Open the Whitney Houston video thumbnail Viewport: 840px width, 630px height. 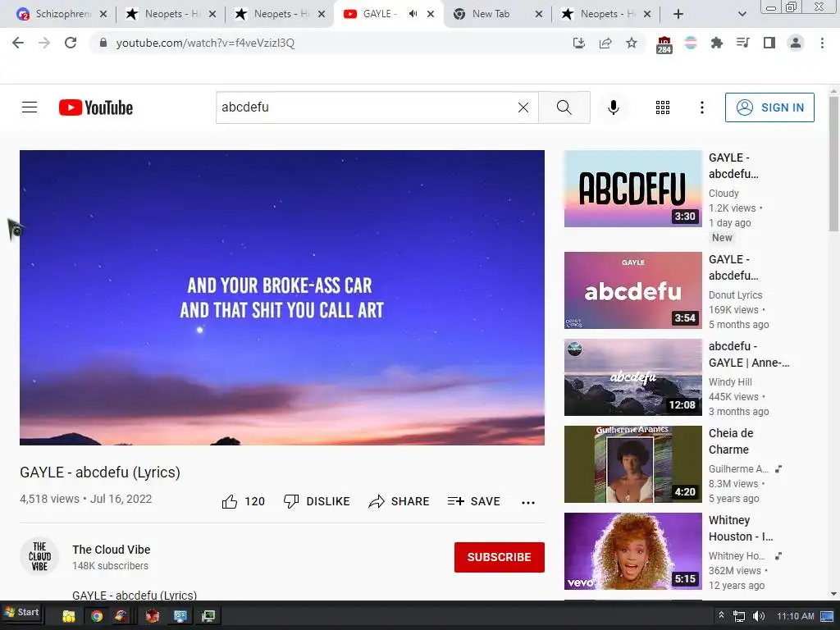click(x=632, y=551)
